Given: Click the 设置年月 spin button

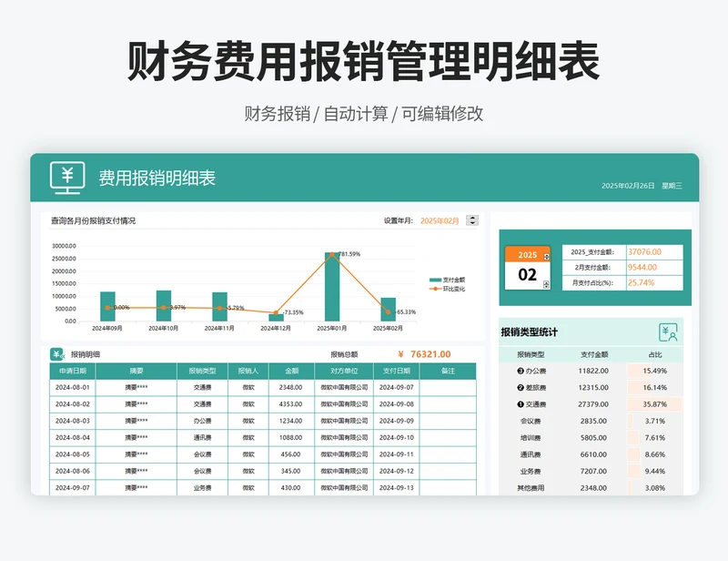Looking at the screenshot, I should [x=472, y=220].
